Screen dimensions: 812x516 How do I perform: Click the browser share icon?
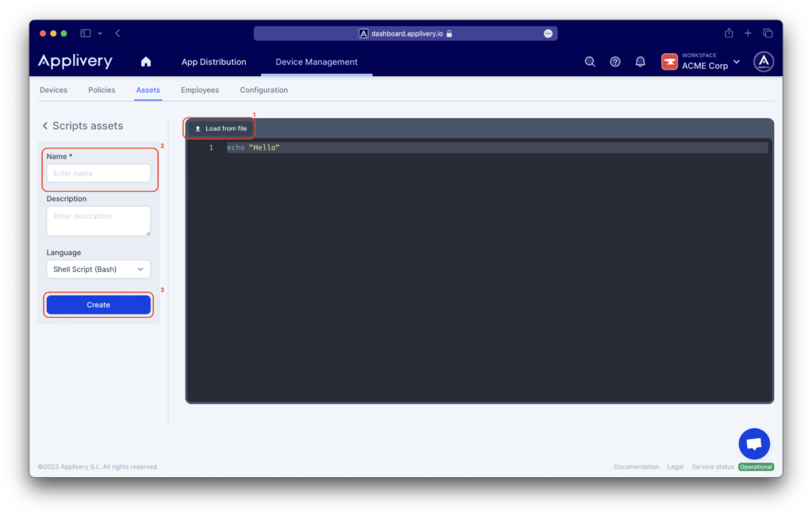coord(729,33)
